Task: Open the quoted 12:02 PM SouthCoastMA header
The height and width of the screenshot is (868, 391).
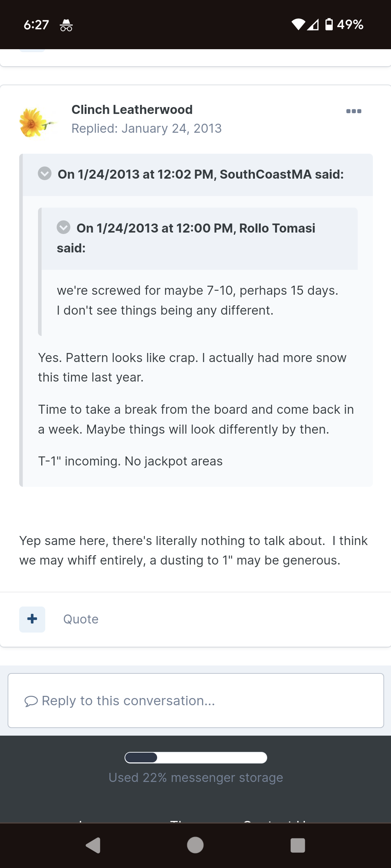Action: coord(201,174)
